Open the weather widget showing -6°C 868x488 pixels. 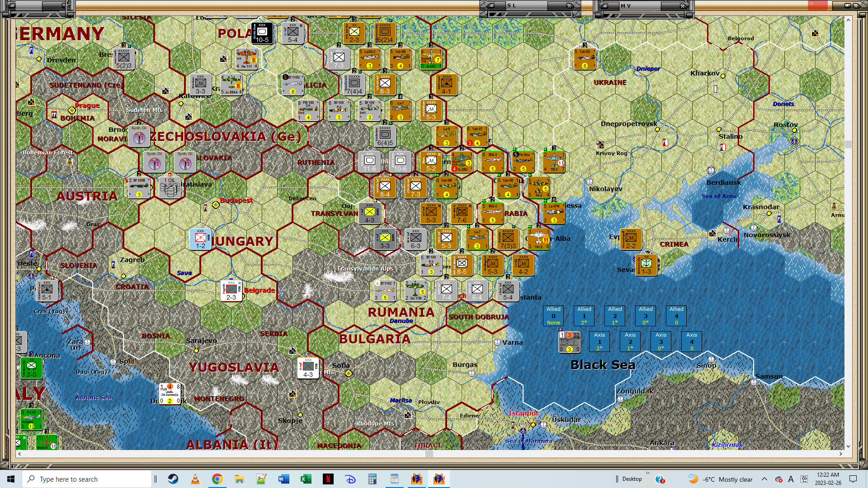point(721,479)
